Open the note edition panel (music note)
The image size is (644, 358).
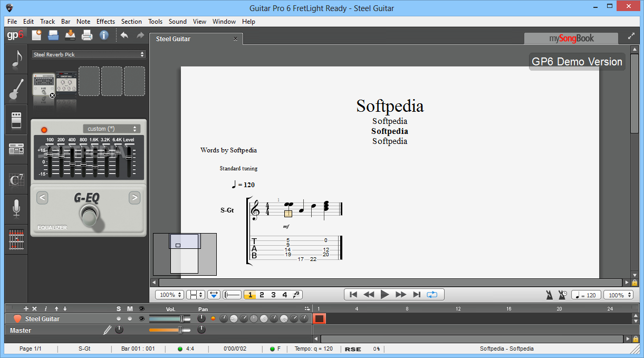pyautogui.click(x=16, y=60)
